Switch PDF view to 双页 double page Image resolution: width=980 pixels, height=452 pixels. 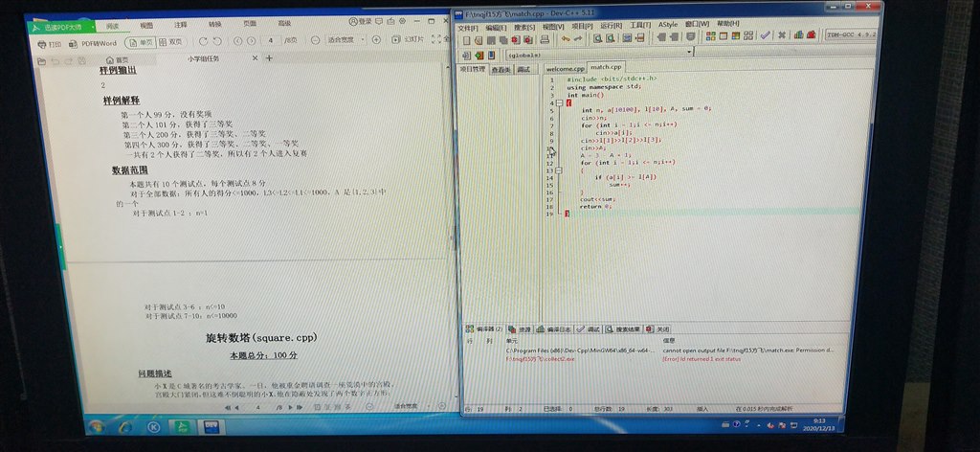171,42
